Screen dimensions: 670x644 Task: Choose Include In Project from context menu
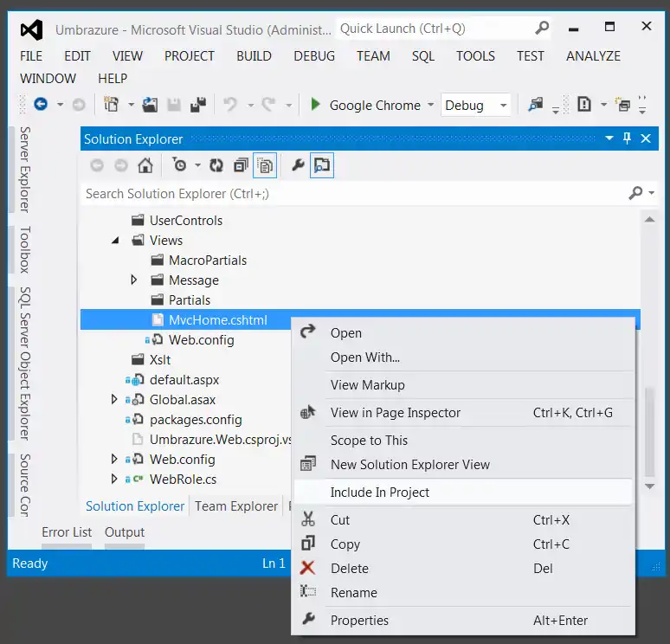tap(463, 493)
